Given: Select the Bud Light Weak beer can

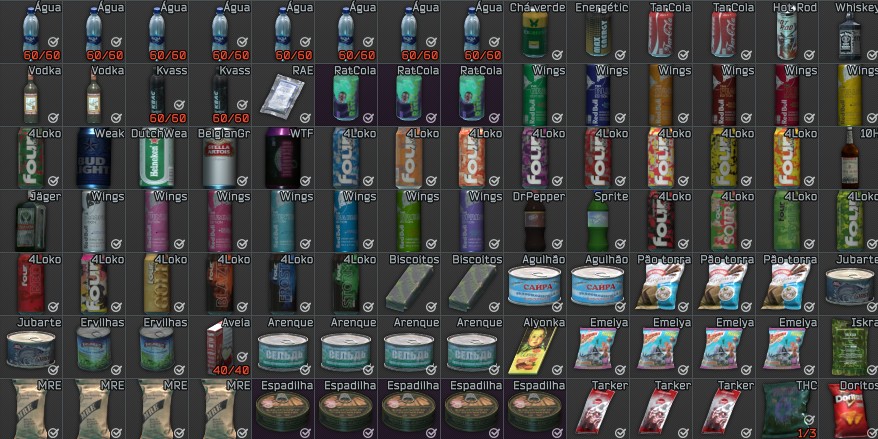Looking at the screenshot, I should (94, 158).
